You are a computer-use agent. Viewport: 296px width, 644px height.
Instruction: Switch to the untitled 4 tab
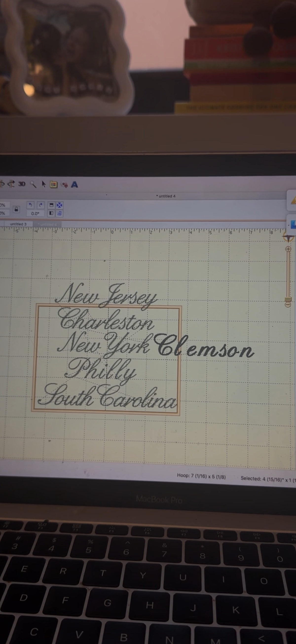pyautogui.click(x=47, y=224)
